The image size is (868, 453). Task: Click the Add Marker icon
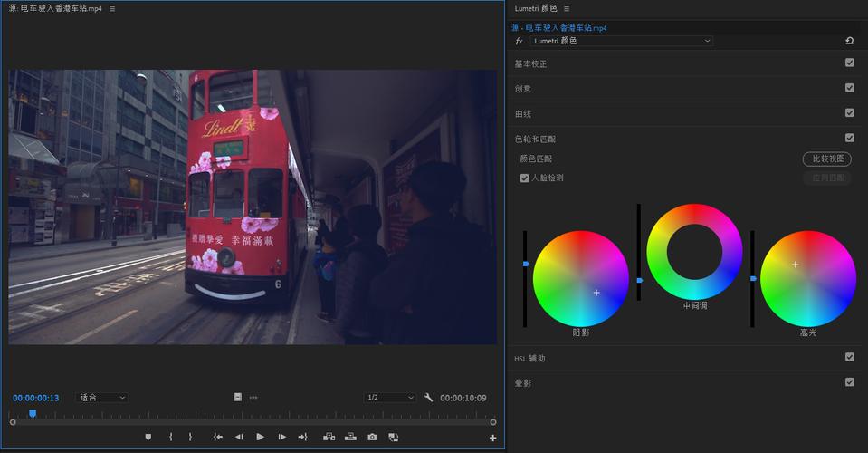coord(148,437)
